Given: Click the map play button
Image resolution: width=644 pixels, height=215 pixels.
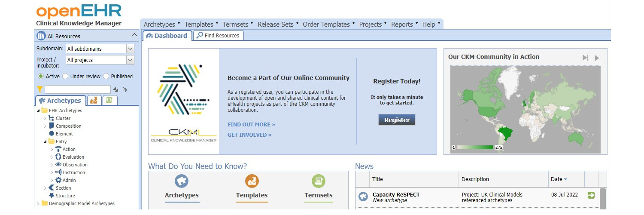Looking at the screenshot, I should [597, 58].
